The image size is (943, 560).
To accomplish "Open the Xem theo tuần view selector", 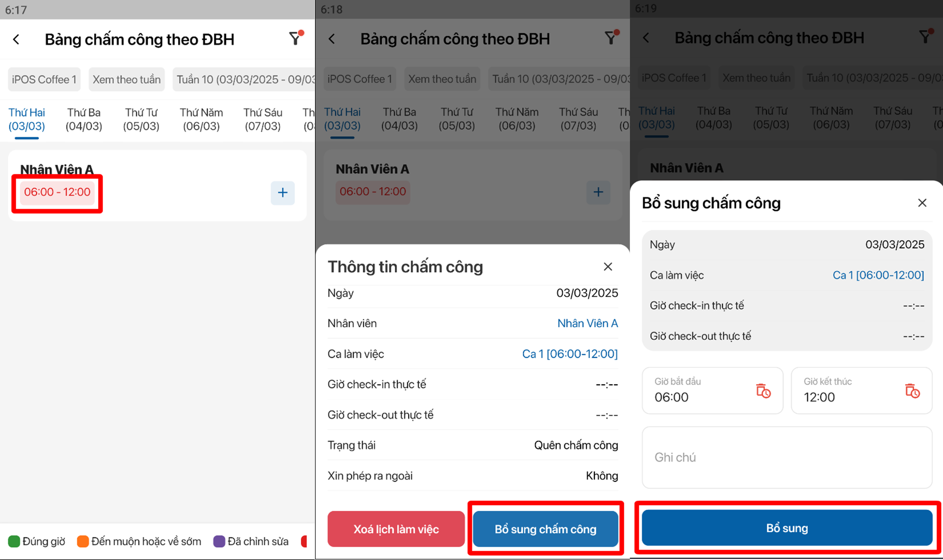I will click(126, 80).
